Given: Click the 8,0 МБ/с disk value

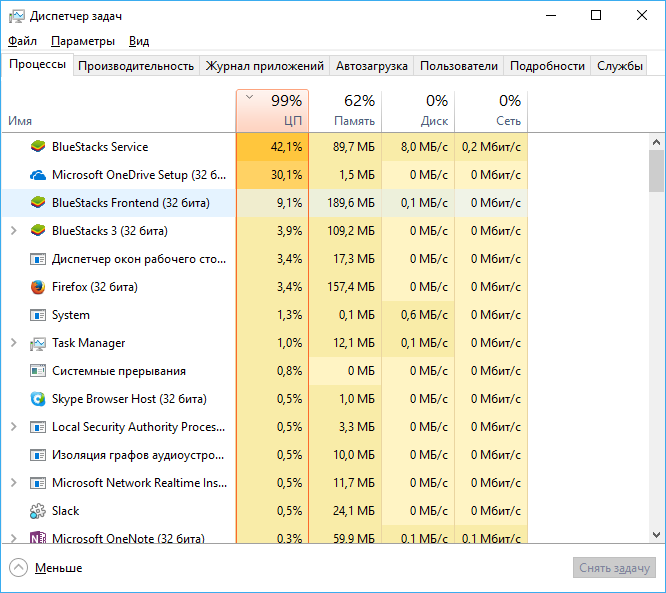Looking at the screenshot, I should 424,147.
